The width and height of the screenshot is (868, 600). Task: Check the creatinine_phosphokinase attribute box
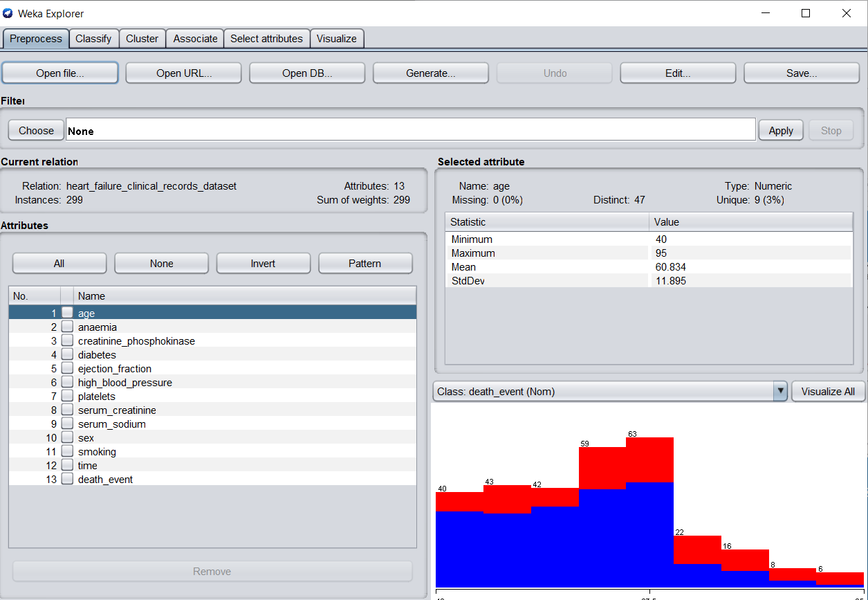(x=67, y=340)
